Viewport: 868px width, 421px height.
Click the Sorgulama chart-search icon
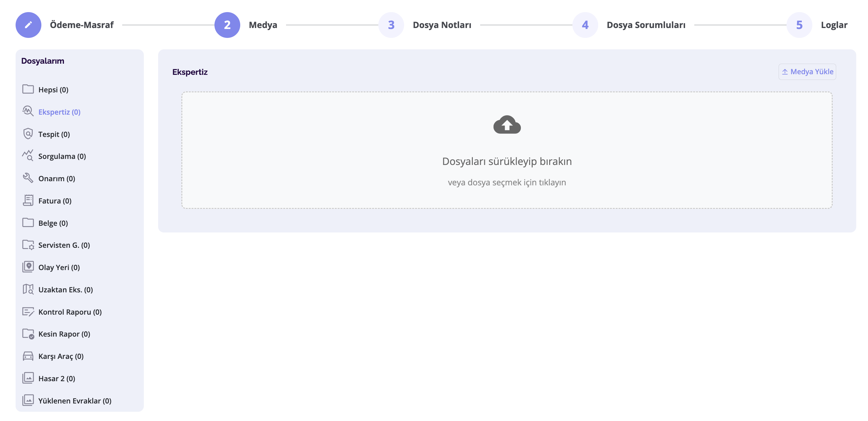tap(28, 156)
